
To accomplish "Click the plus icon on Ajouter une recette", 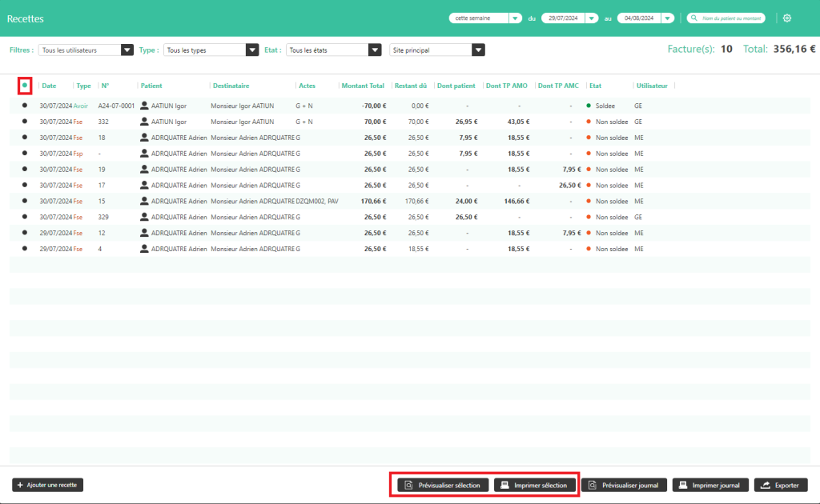I will point(20,485).
